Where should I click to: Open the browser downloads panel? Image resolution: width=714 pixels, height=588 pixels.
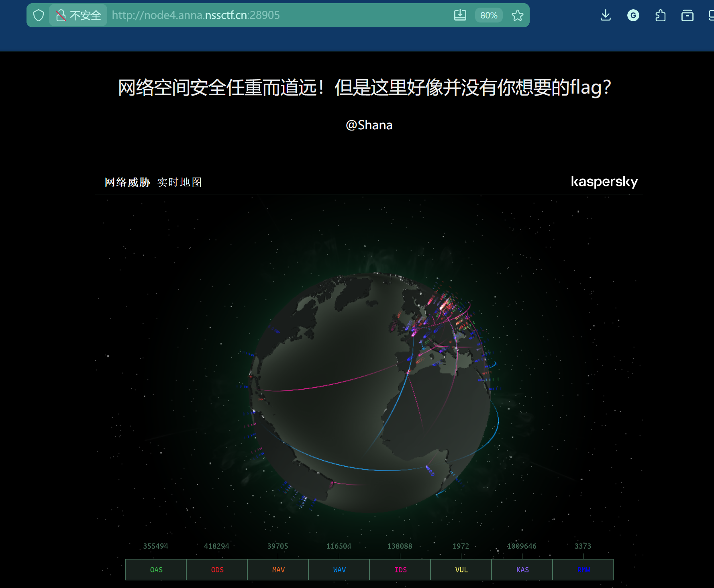[x=606, y=16]
